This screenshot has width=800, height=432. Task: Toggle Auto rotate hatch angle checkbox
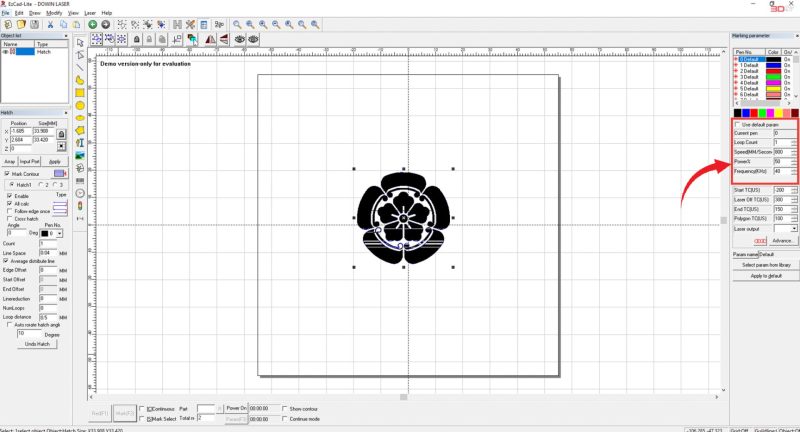9,325
